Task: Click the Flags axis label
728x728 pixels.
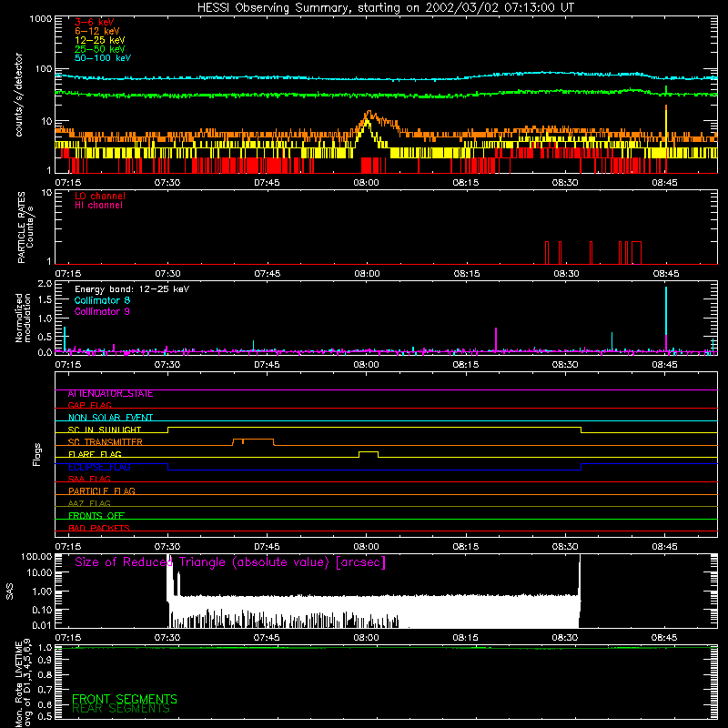Action: point(37,454)
